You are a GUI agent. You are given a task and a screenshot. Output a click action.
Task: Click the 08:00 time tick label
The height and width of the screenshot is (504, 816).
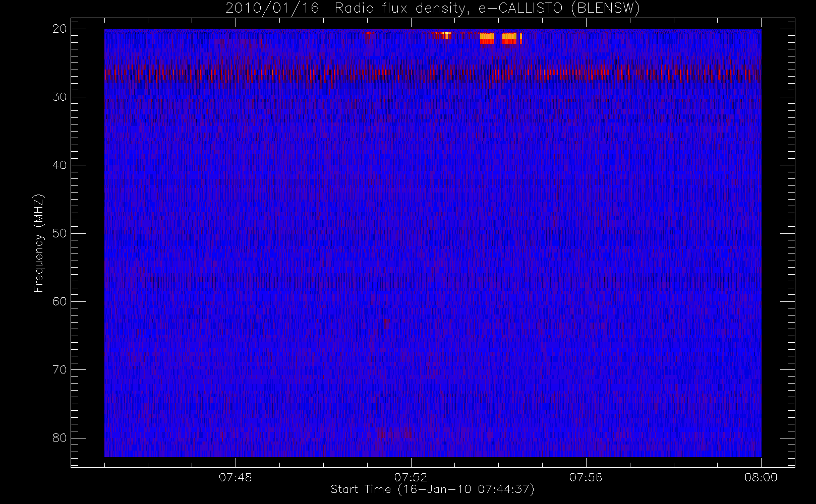point(761,477)
